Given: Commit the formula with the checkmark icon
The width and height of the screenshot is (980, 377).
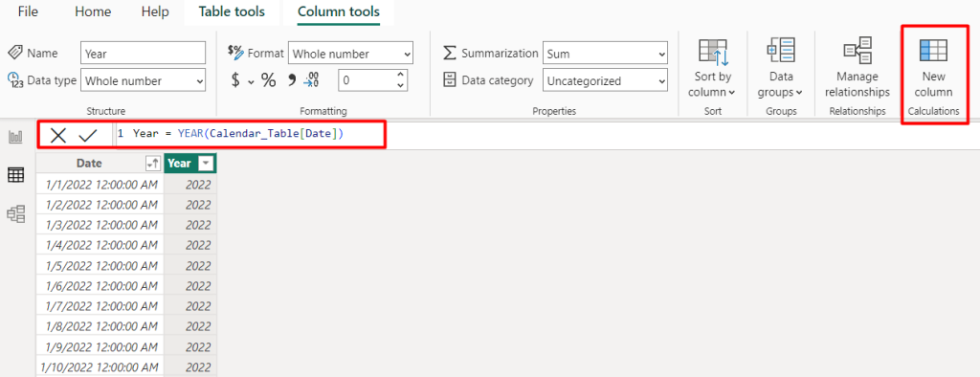Looking at the screenshot, I should [x=87, y=135].
